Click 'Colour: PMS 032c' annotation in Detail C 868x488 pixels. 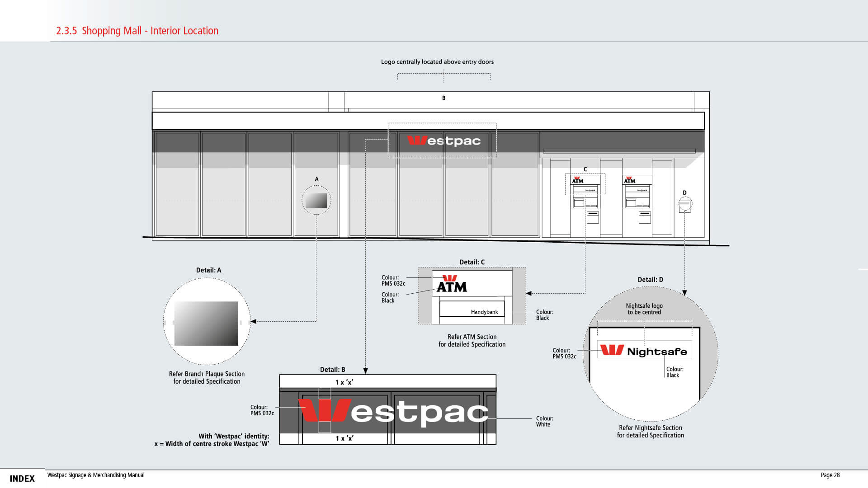click(393, 281)
